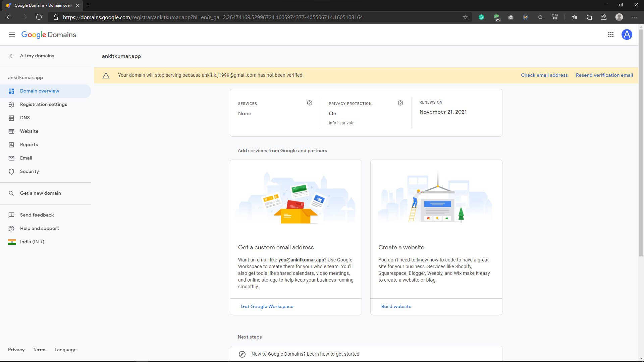
Task: Click the Registration settings icon
Action: coord(11,104)
